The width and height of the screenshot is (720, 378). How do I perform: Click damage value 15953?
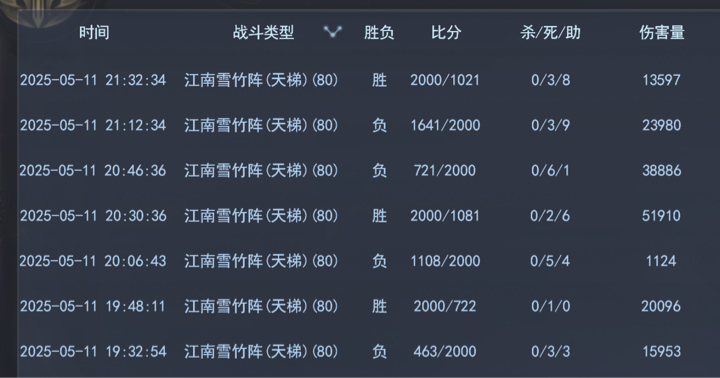[x=661, y=351]
